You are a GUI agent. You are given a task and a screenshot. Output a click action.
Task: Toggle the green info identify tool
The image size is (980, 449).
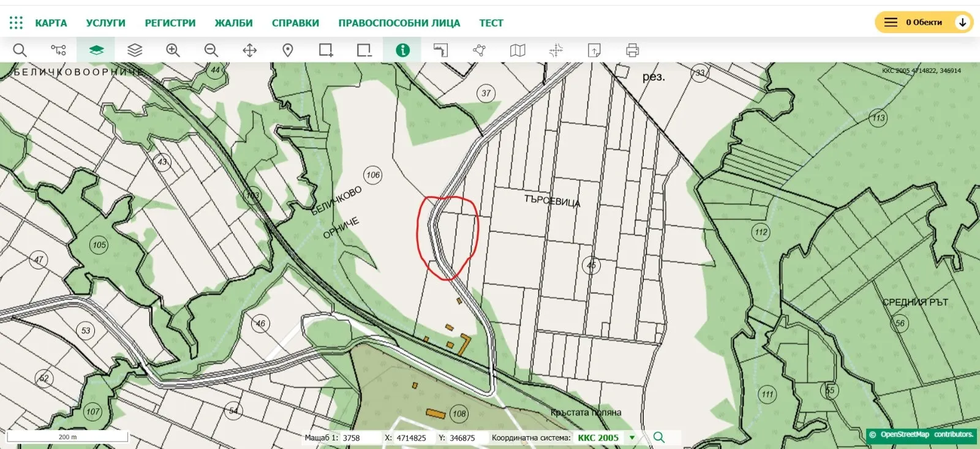pyautogui.click(x=402, y=50)
